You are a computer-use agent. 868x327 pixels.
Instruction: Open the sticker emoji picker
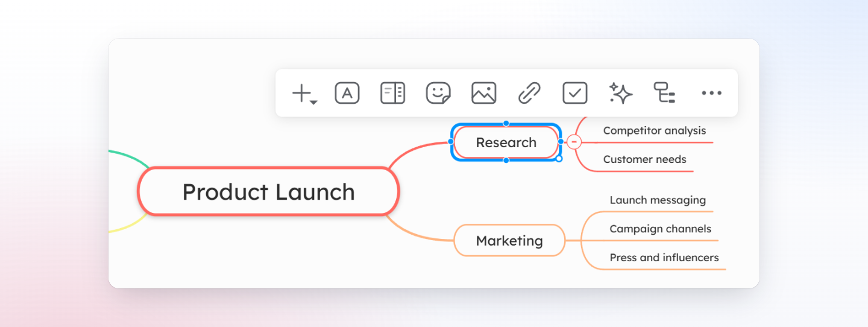[x=438, y=94]
